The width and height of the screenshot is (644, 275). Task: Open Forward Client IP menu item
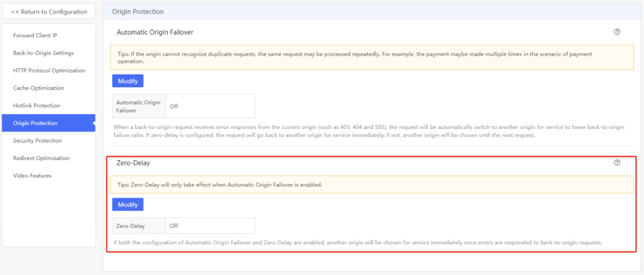pyautogui.click(x=49, y=35)
